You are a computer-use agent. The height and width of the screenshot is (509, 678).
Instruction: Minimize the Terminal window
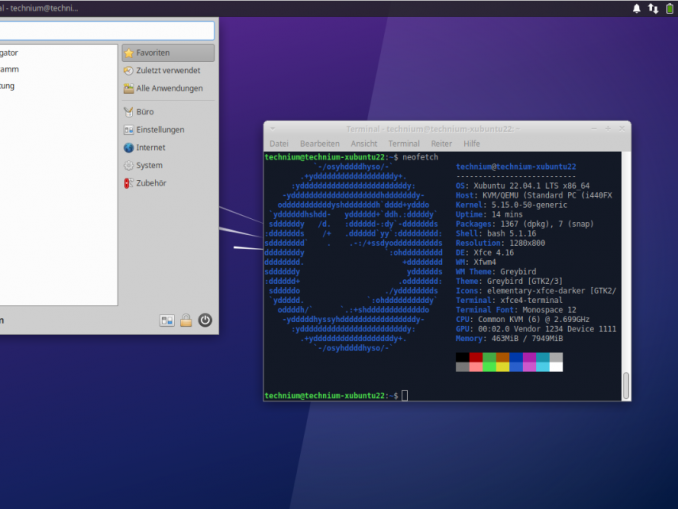(x=594, y=128)
